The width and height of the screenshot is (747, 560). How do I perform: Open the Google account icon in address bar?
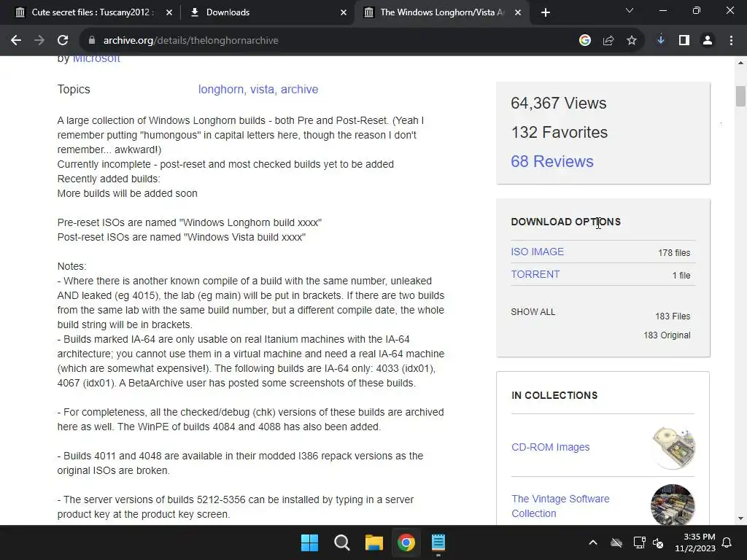[585, 41]
